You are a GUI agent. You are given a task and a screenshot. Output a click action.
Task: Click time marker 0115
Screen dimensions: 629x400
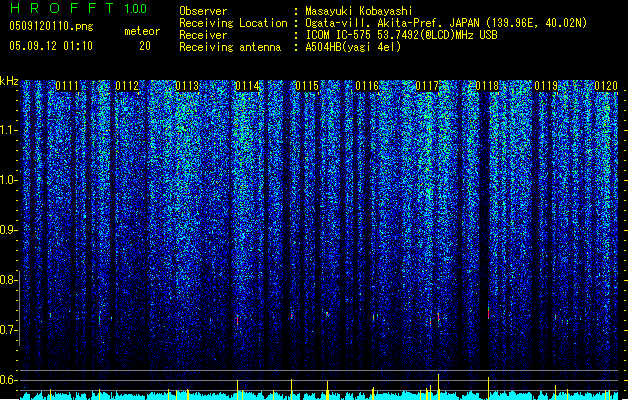pyautogui.click(x=307, y=86)
